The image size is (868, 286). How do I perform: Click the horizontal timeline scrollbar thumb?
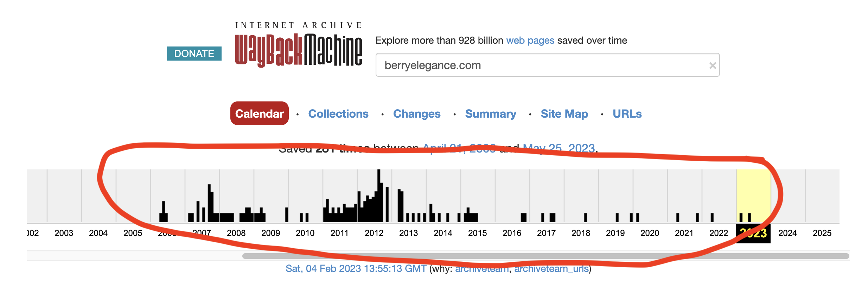pos(546,256)
